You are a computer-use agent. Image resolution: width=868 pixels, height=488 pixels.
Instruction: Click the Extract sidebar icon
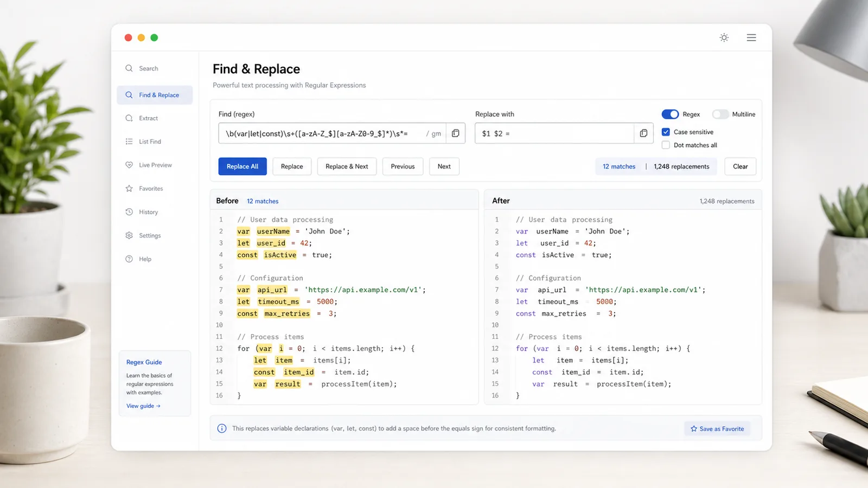(x=129, y=118)
